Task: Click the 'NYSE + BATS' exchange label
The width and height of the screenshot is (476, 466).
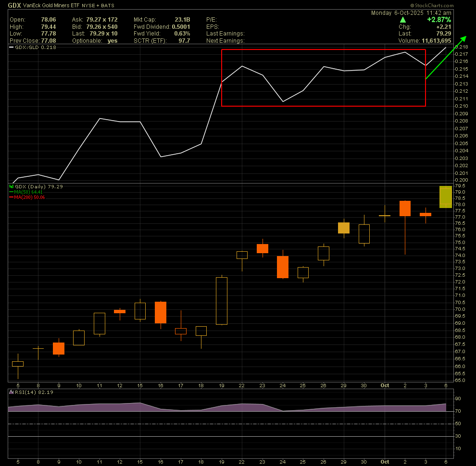Action: pos(98,5)
